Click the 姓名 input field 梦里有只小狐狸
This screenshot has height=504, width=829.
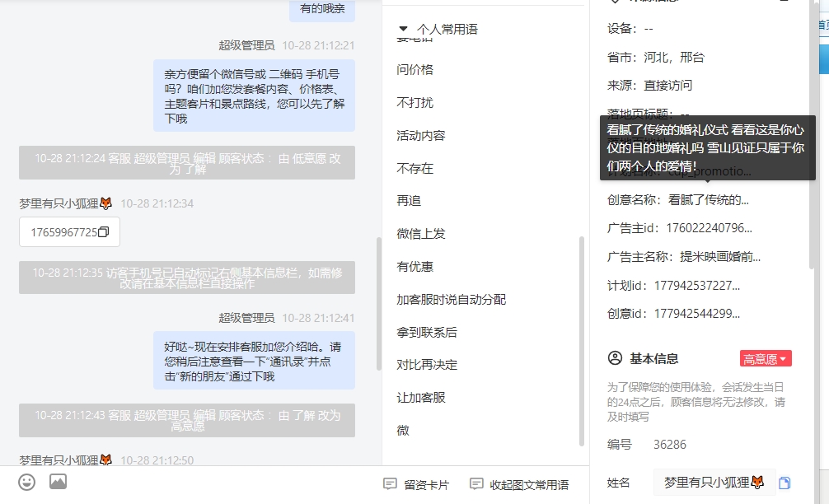tap(714, 483)
